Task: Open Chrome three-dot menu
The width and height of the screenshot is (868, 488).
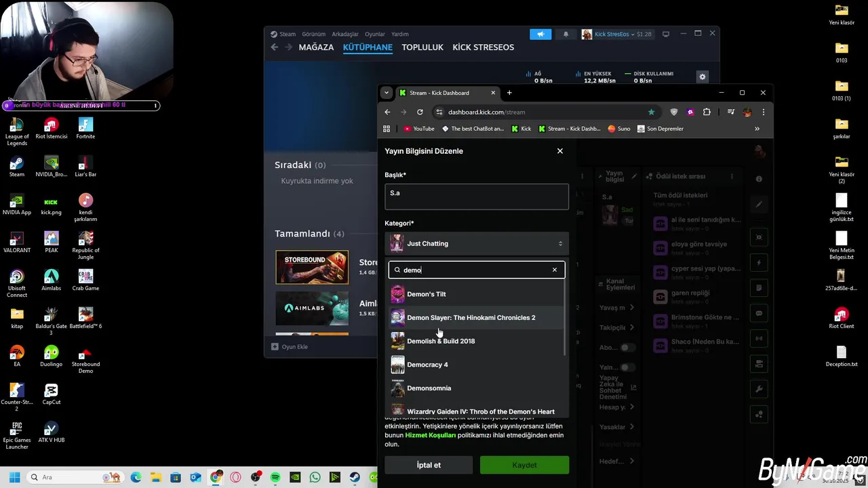Action: [763, 112]
